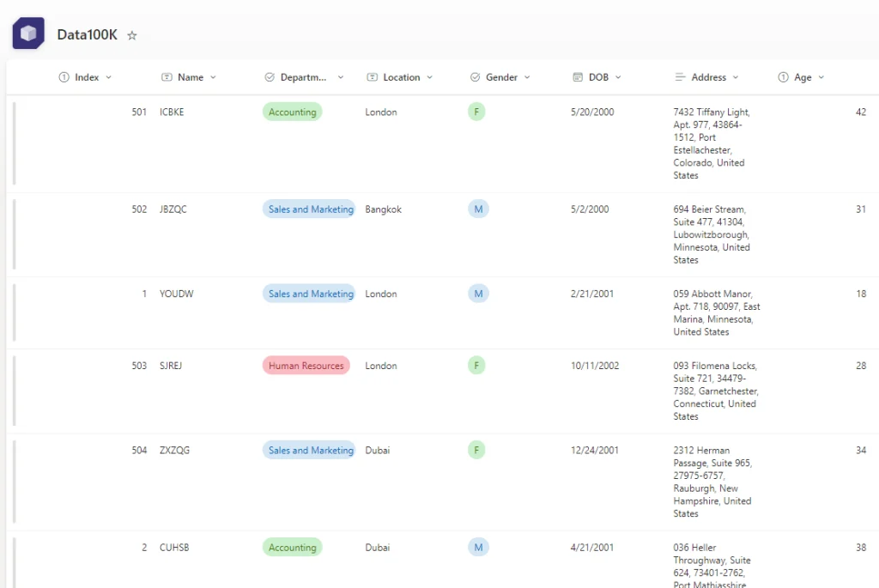Click Sales and Marketing tag for ZXZQG
Viewport: 879px width, 588px height.
(309, 450)
